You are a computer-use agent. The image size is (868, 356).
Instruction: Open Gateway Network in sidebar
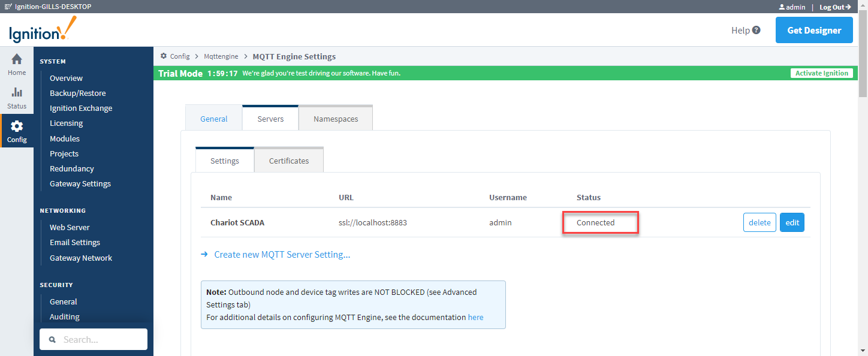click(x=81, y=258)
